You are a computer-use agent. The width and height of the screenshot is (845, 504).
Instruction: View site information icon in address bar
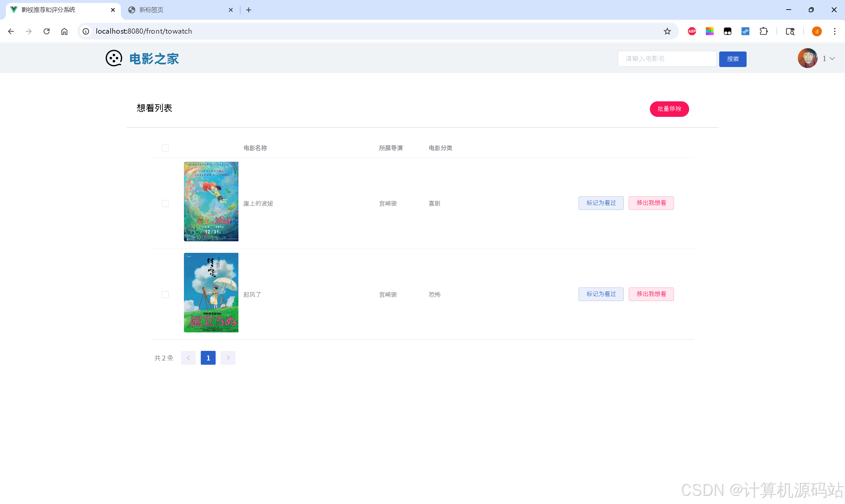point(86,31)
